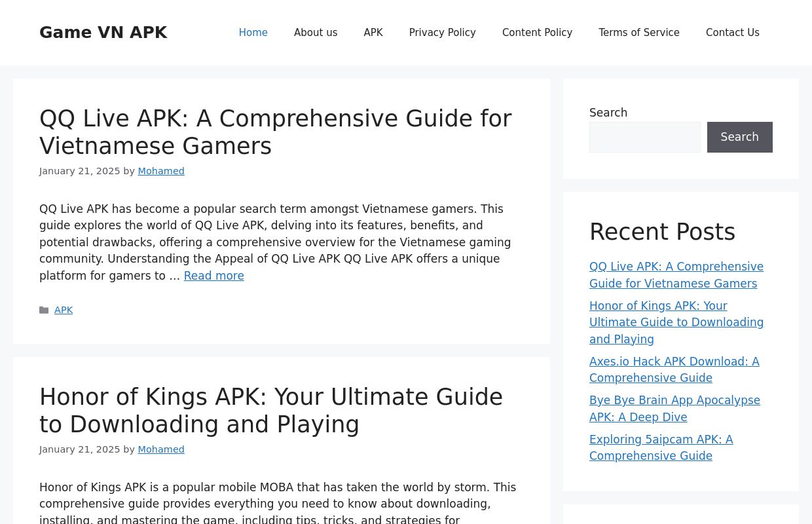Open recent post Honor of Kings APK
This screenshot has width=812, height=524.
(x=676, y=322)
